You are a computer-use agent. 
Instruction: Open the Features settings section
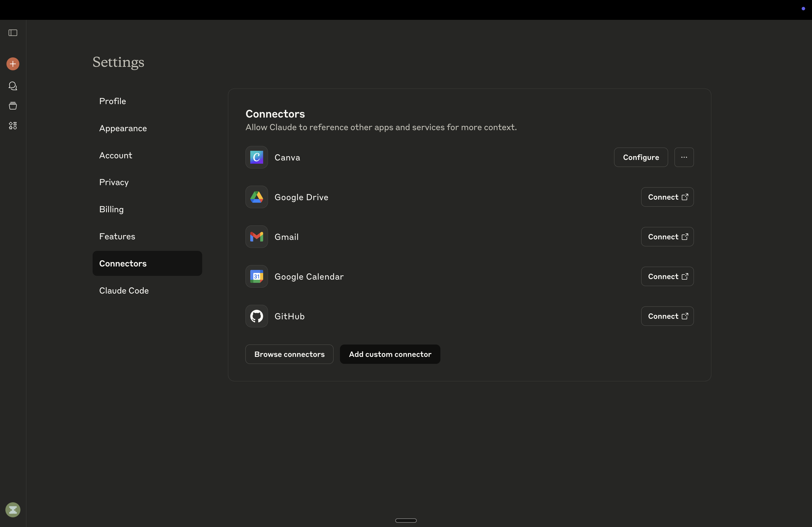(x=147, y=237)
